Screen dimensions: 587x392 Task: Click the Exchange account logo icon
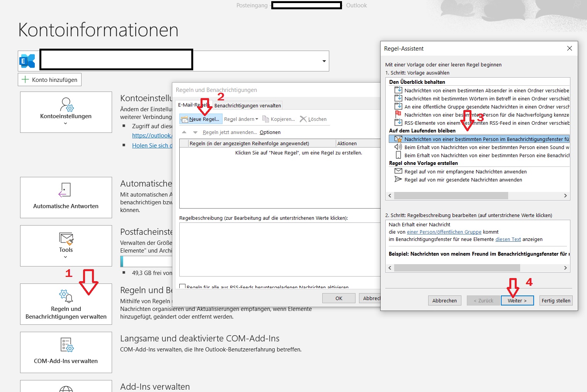click(x=27, y=61)
